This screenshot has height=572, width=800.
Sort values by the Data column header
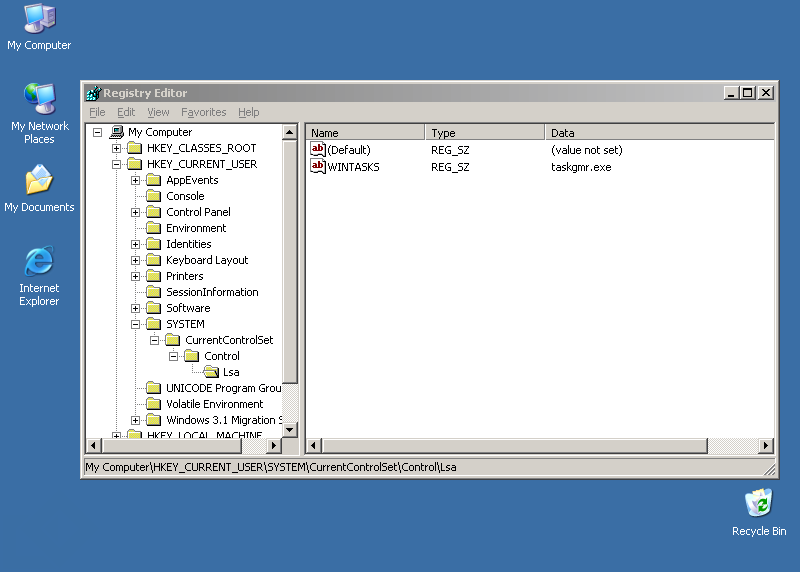660,133
